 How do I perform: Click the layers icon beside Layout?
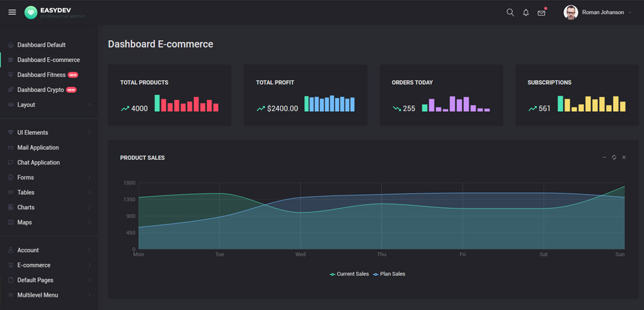[11, 105]
